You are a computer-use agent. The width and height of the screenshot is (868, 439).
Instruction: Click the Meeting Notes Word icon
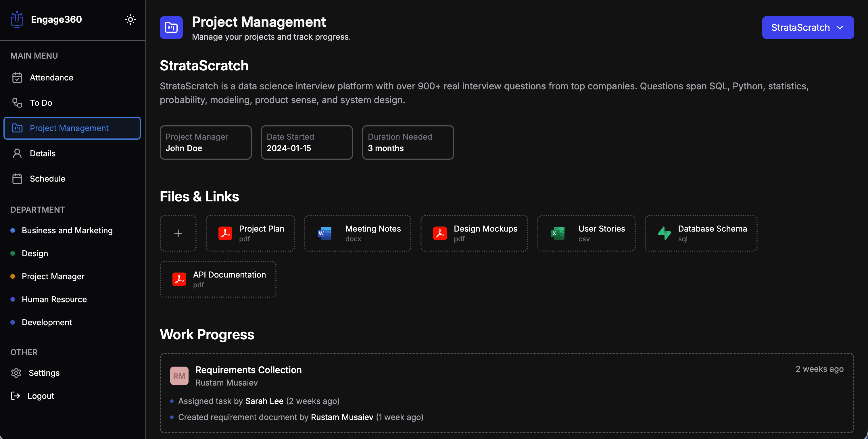coord(324,233)
